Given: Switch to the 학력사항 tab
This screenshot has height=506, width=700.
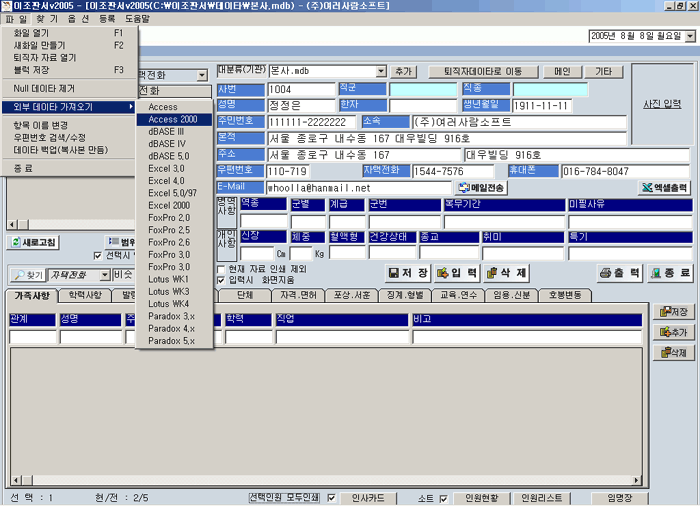Looking at the screenshot, I should point(85,296).
